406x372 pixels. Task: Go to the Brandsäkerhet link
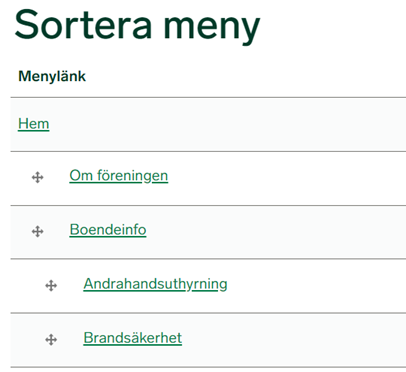tap(133, 338)
